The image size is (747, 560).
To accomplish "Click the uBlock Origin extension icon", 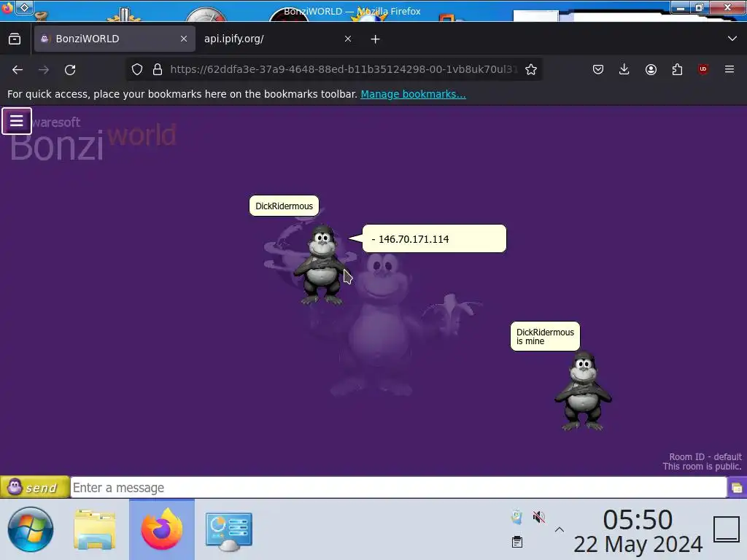I will [703, 69].
